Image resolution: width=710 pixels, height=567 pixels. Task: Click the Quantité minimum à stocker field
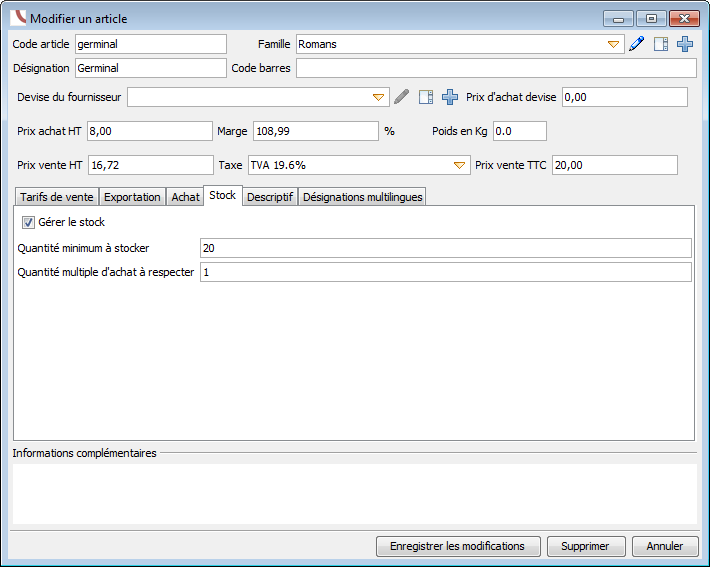445,248
